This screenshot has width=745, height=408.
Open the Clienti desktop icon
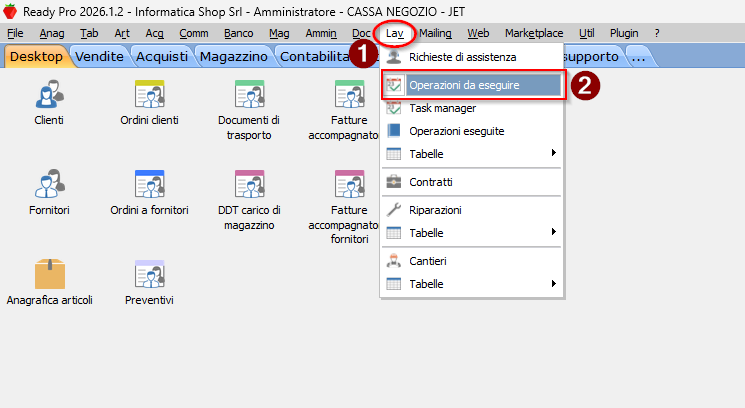coord(48,96)
